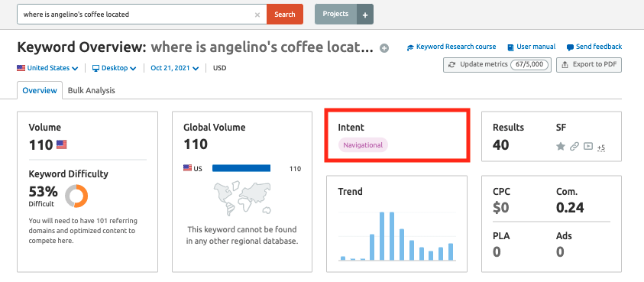
Task: Click the US flag next to Volume
Action: (62, 144)
